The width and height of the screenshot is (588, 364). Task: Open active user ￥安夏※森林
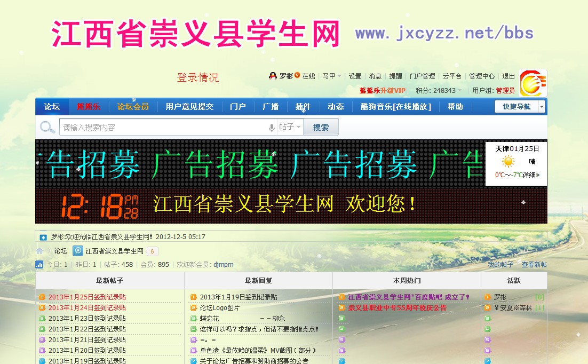pyautogui.click(x=513, y=308)
